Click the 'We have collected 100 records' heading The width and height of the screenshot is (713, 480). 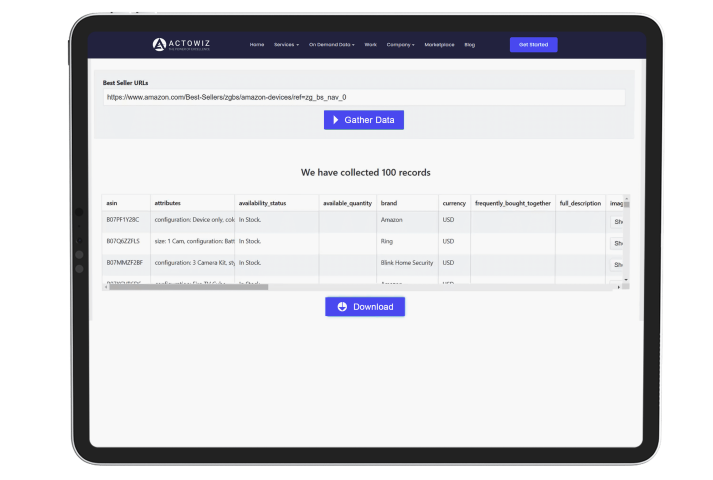366,173
